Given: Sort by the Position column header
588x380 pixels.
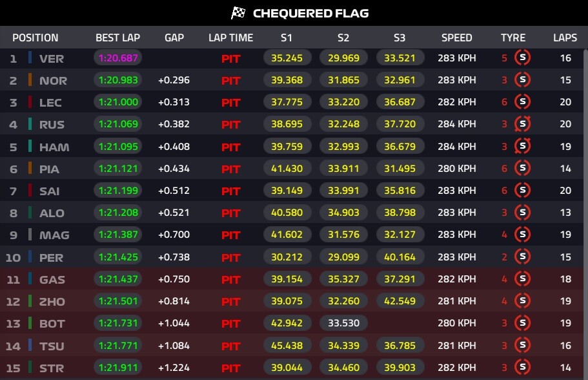Looking at the screenshot, I should tap(35, 37).
